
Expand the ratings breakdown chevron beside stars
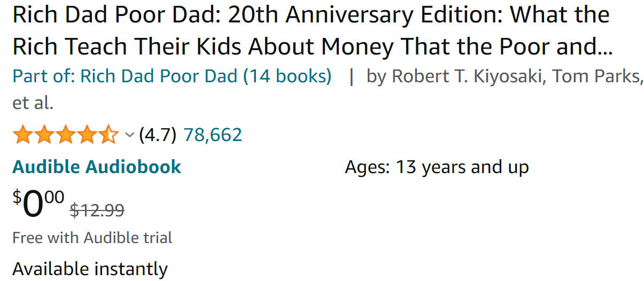pyautogui.click(x=129, y=135)
